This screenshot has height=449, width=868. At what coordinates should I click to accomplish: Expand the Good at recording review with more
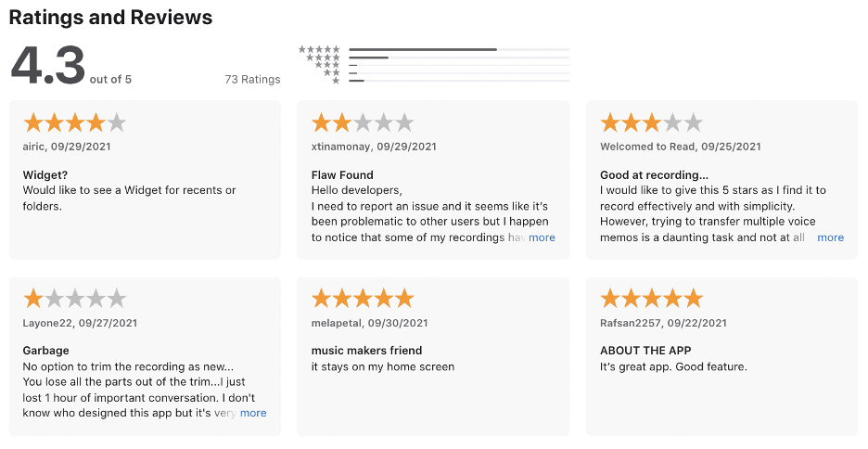pos(830,237)
